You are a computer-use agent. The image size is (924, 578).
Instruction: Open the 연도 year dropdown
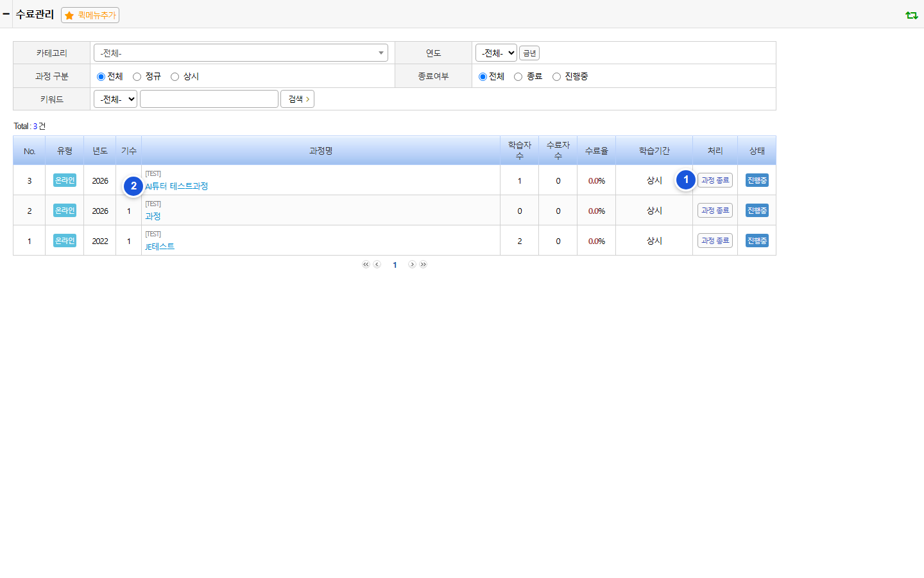pos(496,53)
